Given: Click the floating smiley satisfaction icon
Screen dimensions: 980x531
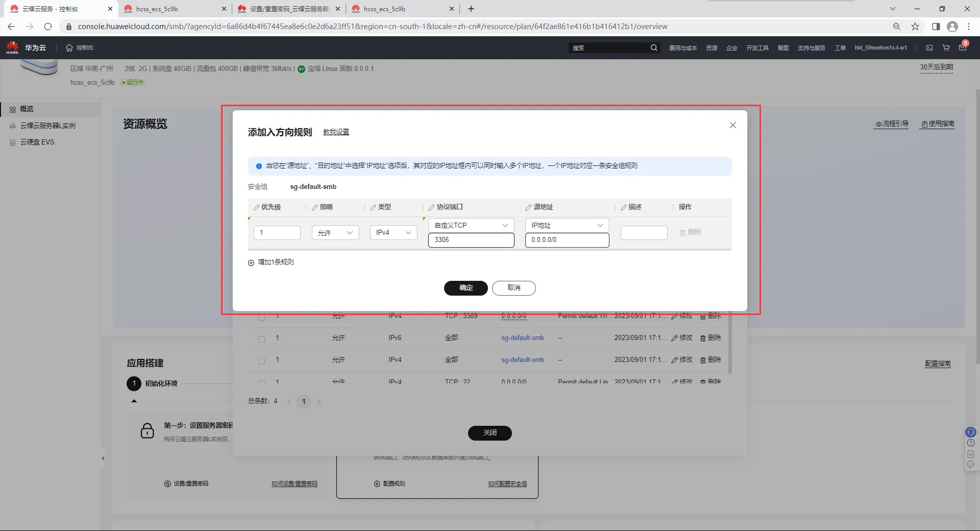Looking at the screenshot, I should (x=971, y=465).
